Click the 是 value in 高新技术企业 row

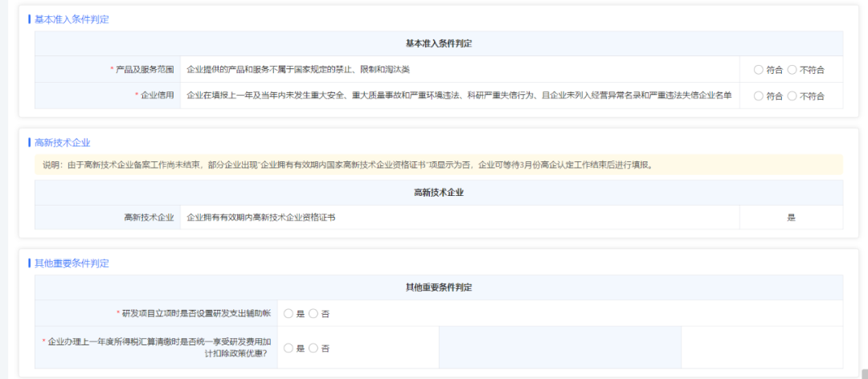point(791,218)
